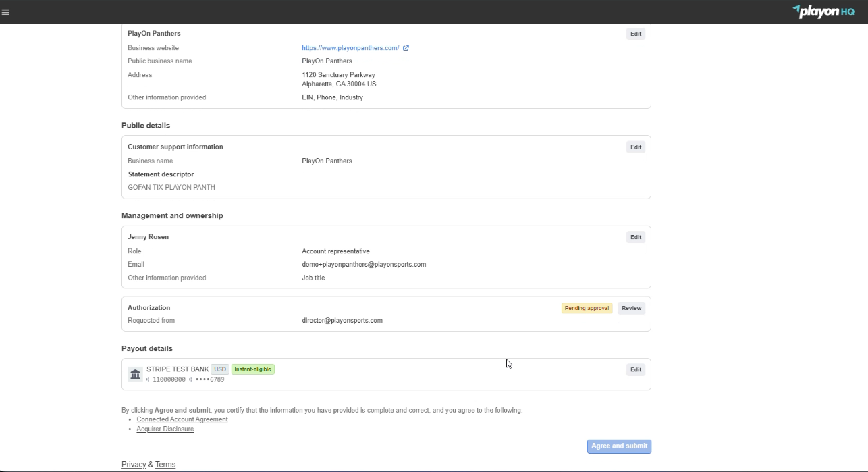The width and height of the screenshot is (868, 472).
Task: Click the Job title value text
Action: tap(313, 278)
